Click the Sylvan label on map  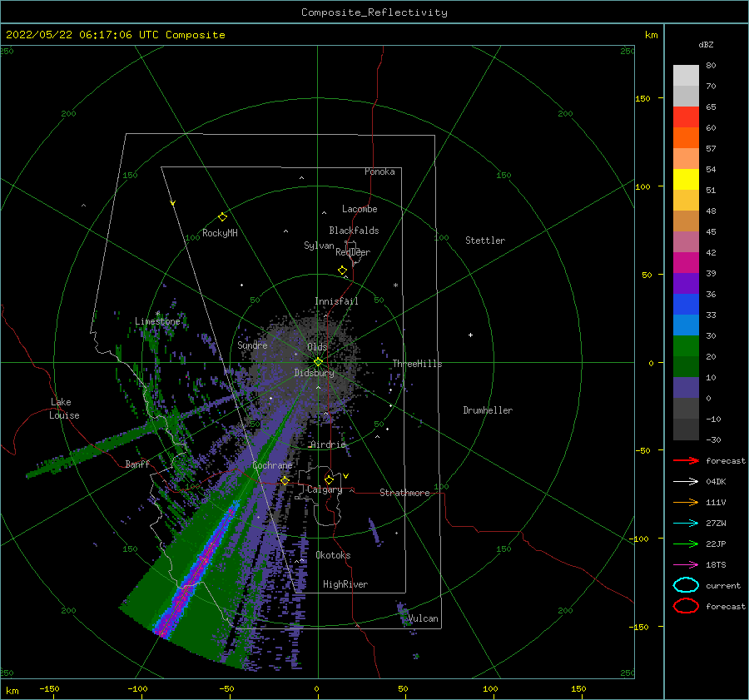click(319, 246)
